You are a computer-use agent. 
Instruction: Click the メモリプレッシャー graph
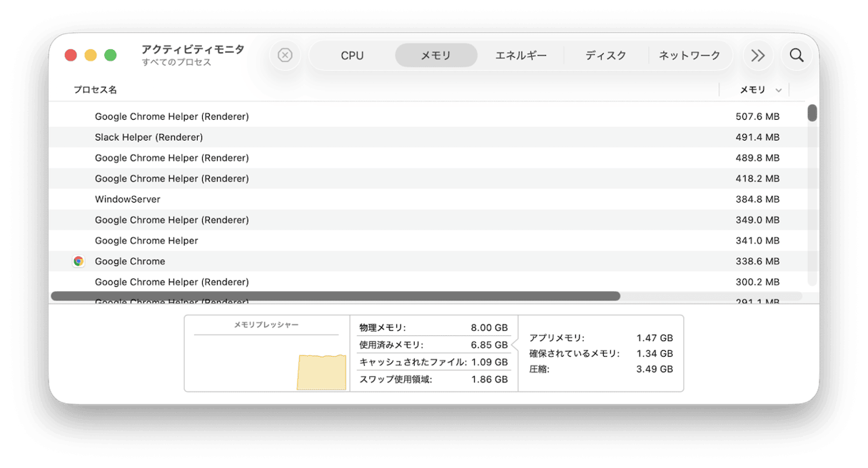[267, 363]
